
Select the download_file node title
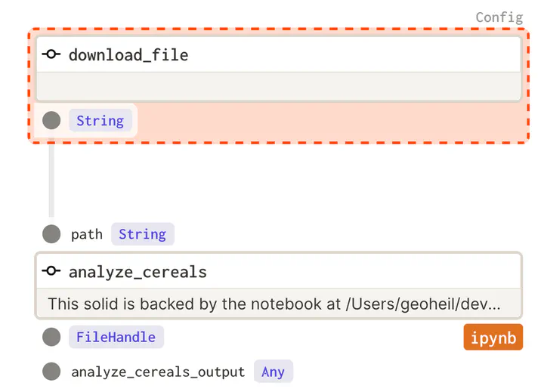click(128, 55)
